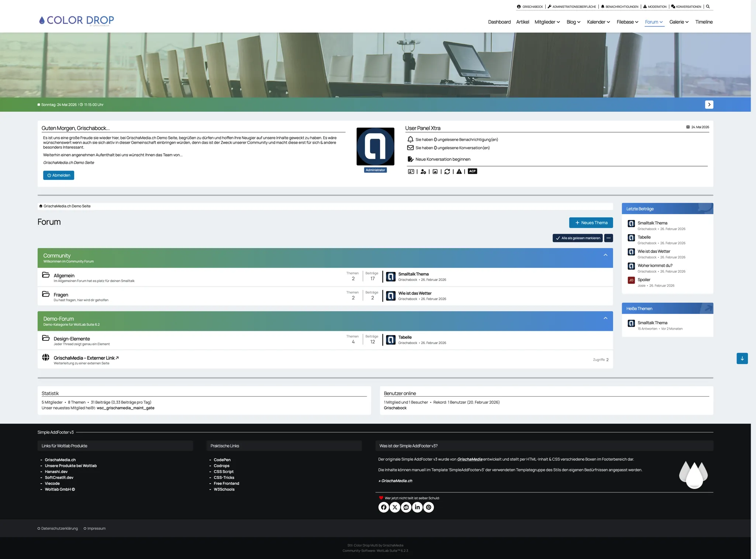Click the Neues Thema button
This screenshot has width=756, height=559.
[x=591, y=223]
